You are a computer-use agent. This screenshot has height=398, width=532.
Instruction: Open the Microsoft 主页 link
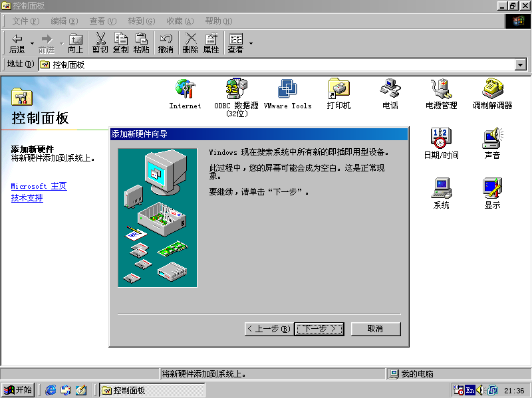39,186
